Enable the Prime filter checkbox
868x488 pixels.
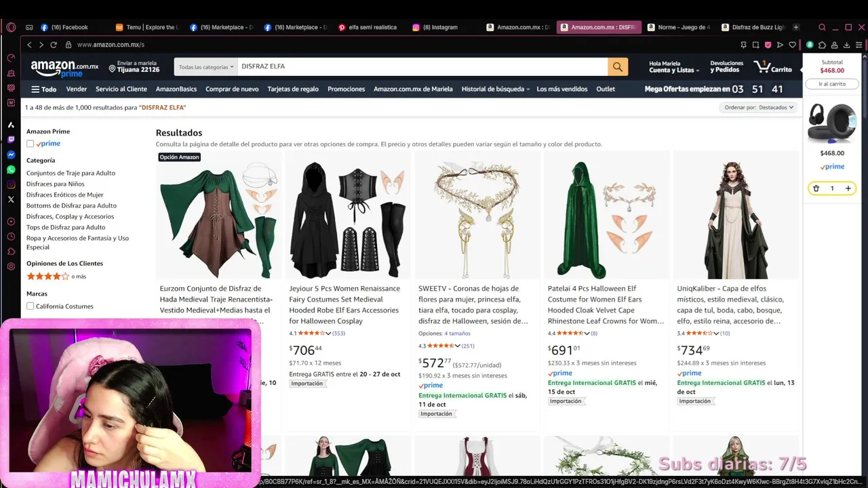[x=30, y=144]
